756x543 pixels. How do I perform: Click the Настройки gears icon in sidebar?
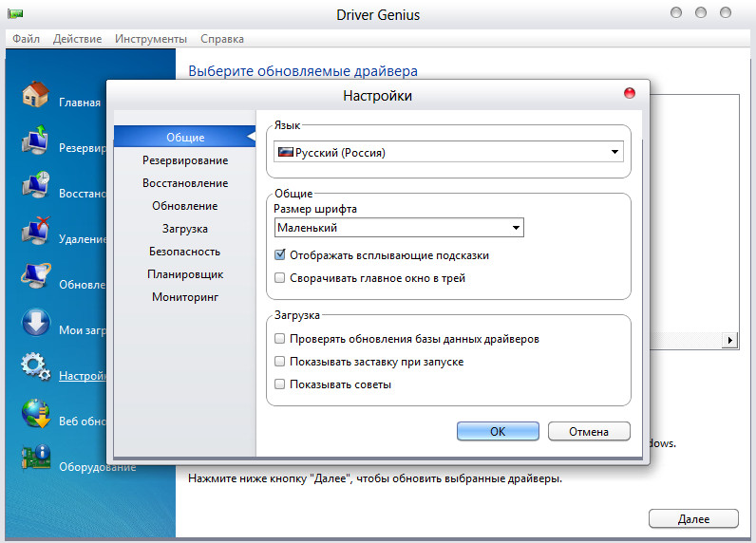click(35, 367)
